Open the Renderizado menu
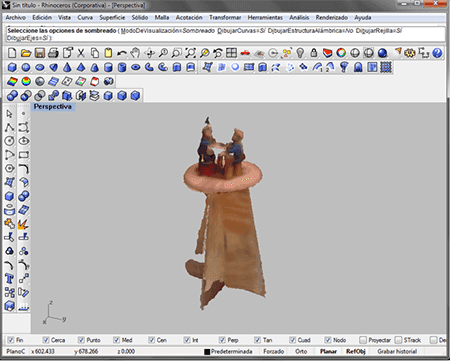This screenshot has width=450, height=361. [332, 17]
